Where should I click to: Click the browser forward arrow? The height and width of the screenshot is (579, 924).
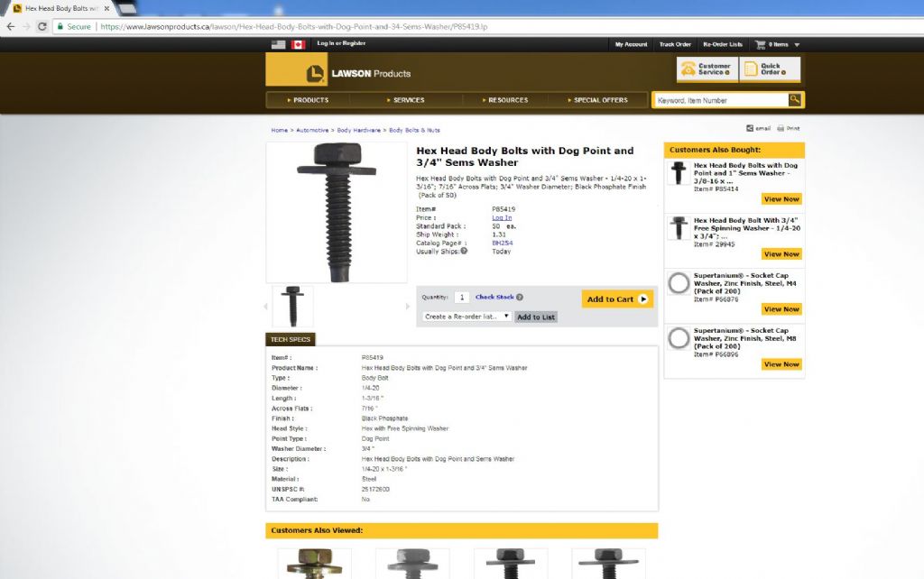26,26
